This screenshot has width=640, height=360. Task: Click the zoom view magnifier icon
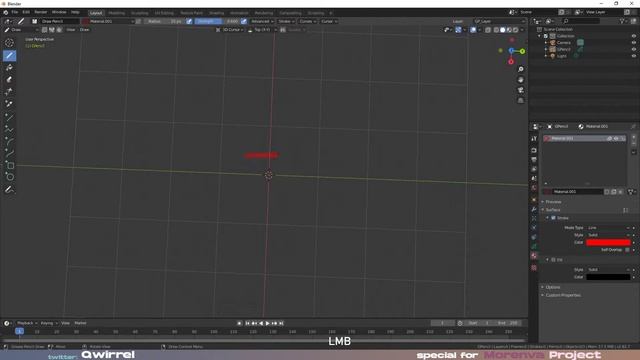coord(520,69)
